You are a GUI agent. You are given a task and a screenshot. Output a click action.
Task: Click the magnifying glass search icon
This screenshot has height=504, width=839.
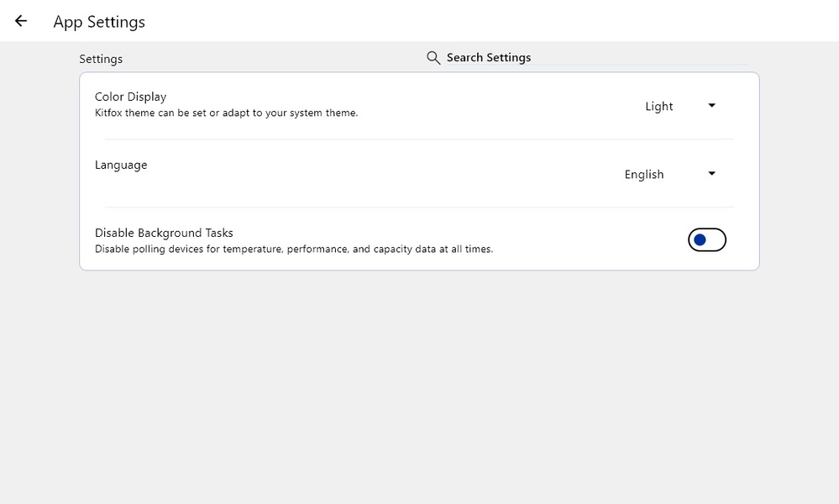click(433, 58)
